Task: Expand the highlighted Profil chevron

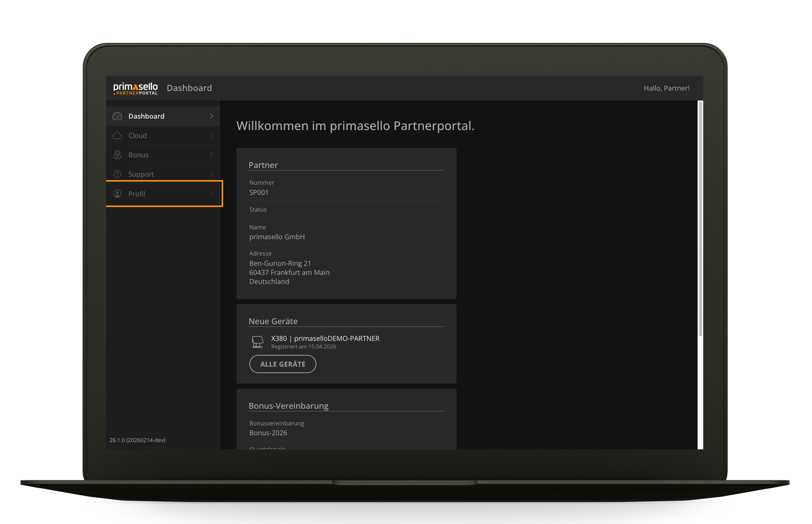Action: pyautogui.click(x=211, y=193)
